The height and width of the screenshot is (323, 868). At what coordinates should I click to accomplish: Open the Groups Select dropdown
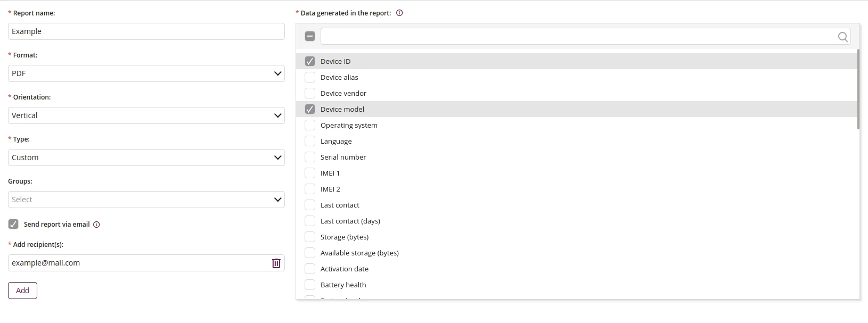[x=146, y=200]
